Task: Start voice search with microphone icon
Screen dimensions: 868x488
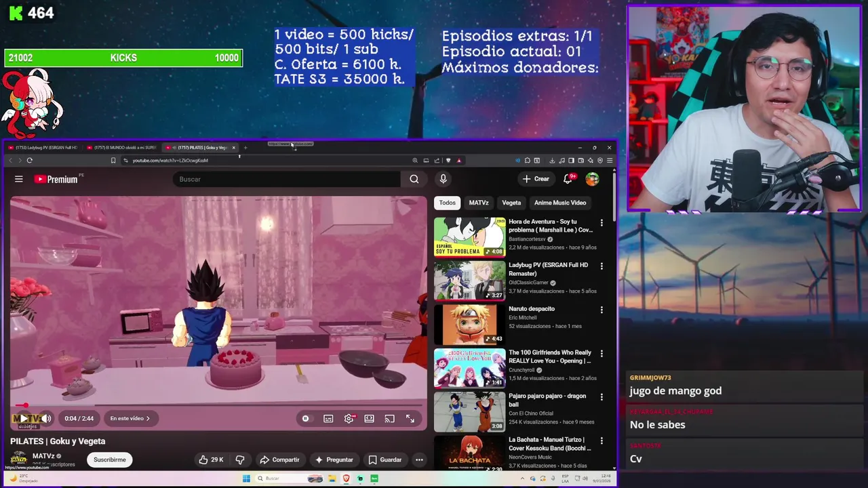Action: coord(443,179)
